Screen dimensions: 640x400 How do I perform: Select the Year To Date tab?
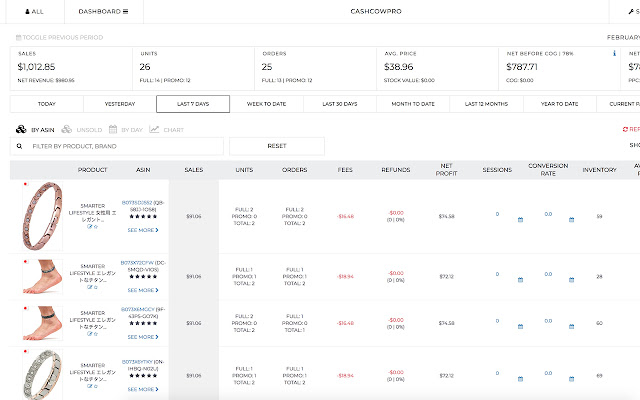560,104
